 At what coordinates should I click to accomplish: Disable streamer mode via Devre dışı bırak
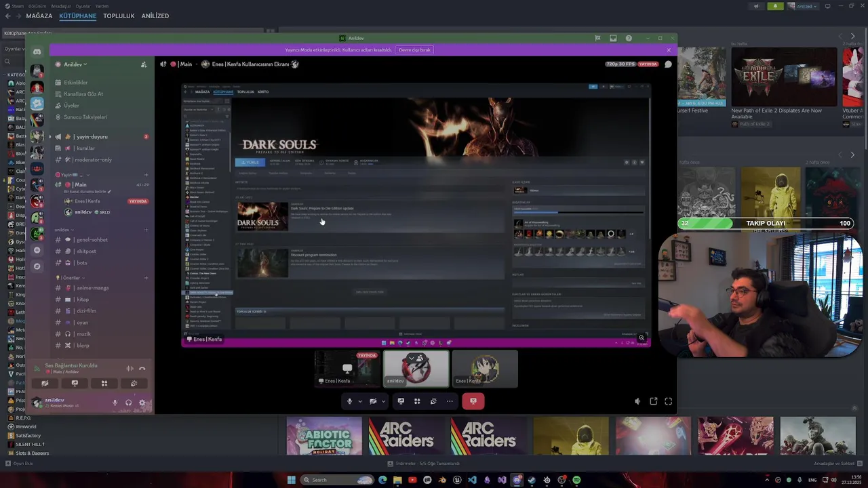click(x=414, y=50)
